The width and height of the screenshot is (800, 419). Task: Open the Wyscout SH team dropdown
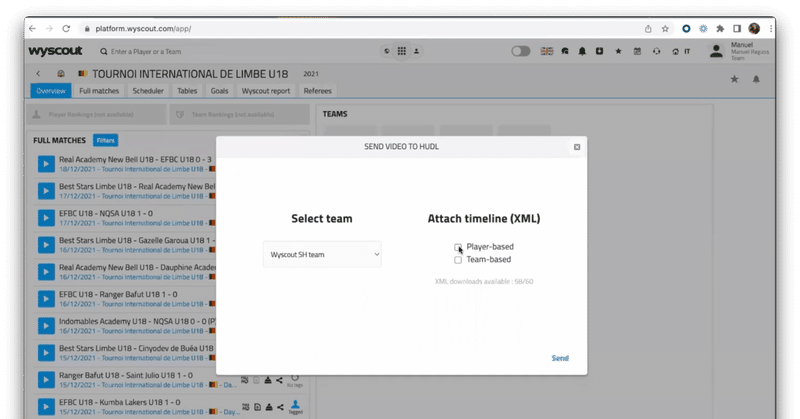(x=322, y=254)
